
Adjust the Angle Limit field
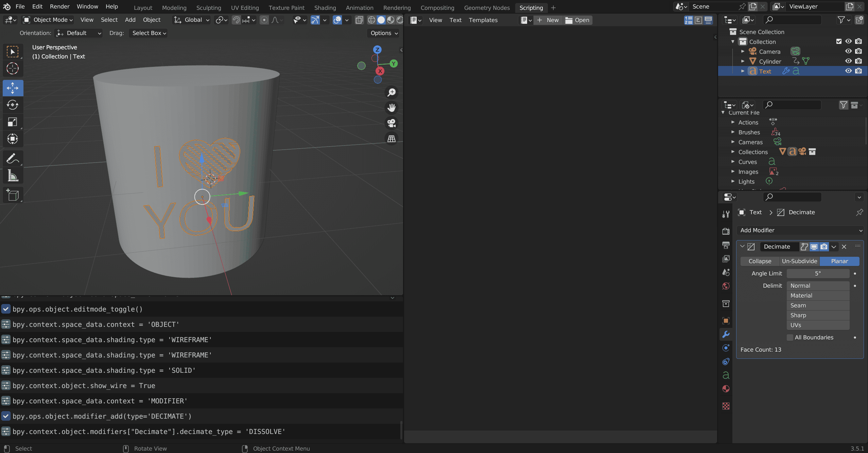[x=818, y=273]
